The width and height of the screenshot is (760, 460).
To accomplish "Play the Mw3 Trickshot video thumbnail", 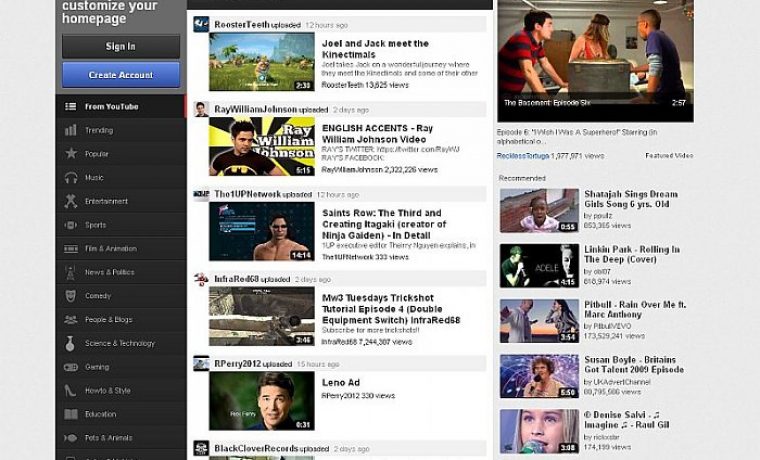I will 262,316.
